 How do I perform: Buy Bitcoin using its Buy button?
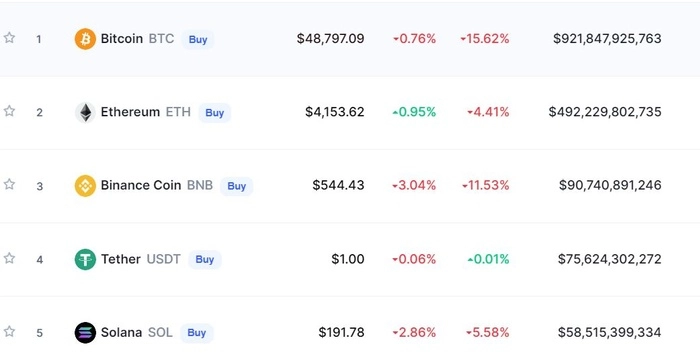tap(198, 39)
